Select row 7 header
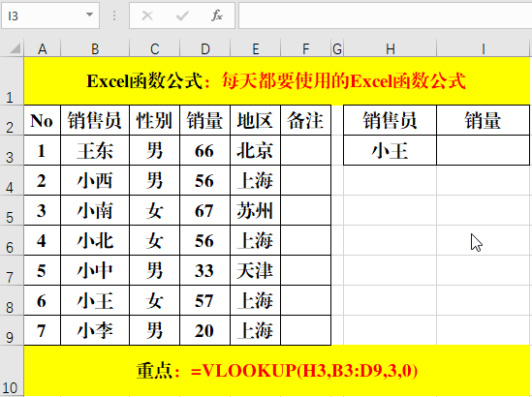The width and height of the screenshot is (532, 397). (12, 270)
